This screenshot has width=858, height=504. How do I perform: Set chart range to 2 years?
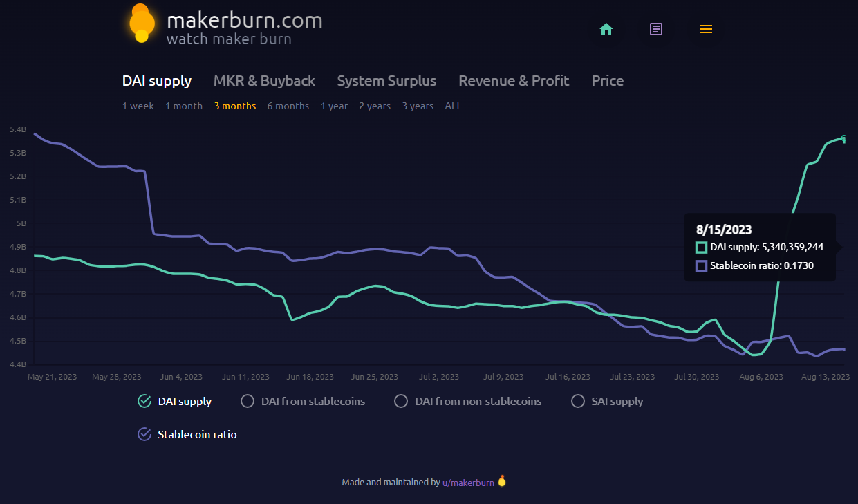tap(375, 106)
